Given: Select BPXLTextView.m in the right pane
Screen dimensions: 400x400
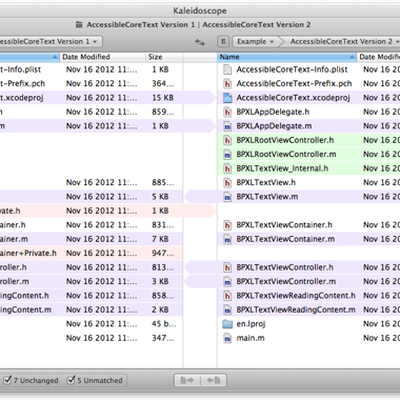Looking at the screenshot, I should pos(267,197).
